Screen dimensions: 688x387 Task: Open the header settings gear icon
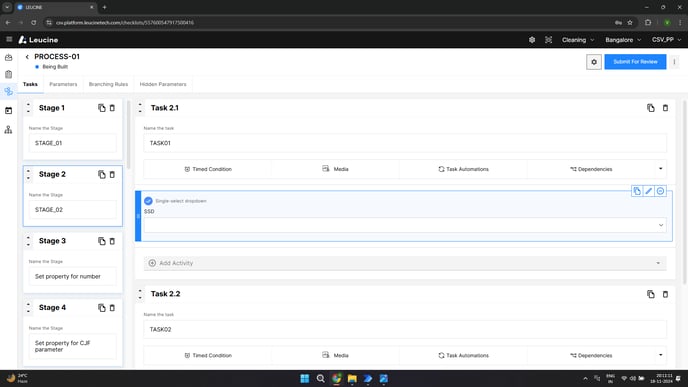(532, 40)
